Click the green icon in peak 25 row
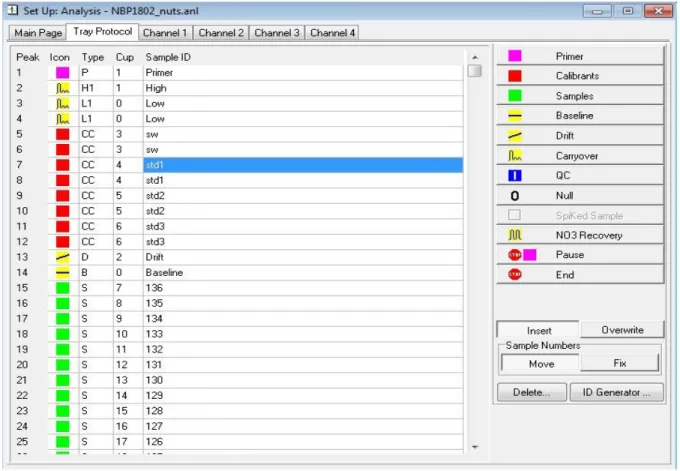Screen dimensions: 680x471 coord(62,442)
